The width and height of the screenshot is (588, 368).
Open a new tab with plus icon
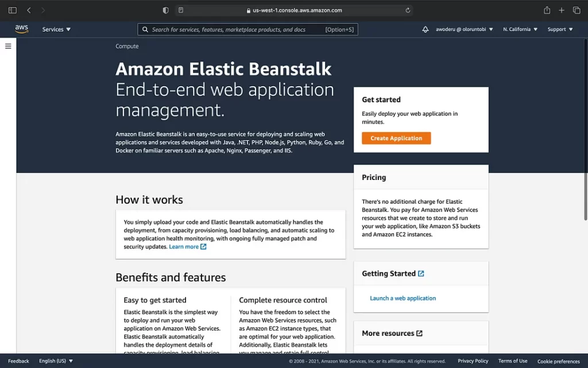[x=562, y=10]
